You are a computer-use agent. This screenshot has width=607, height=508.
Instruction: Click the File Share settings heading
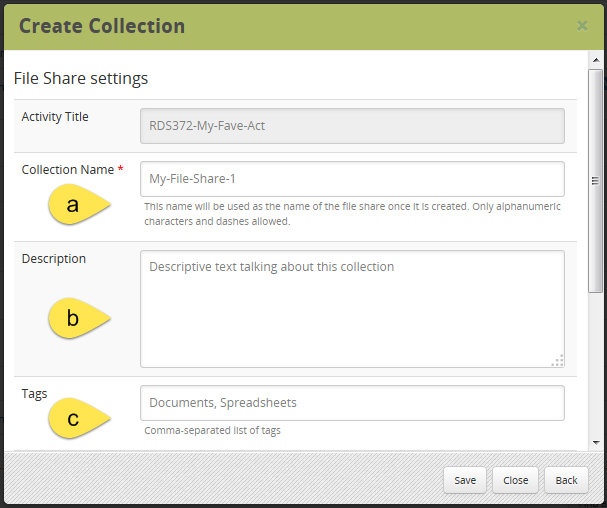81,78
